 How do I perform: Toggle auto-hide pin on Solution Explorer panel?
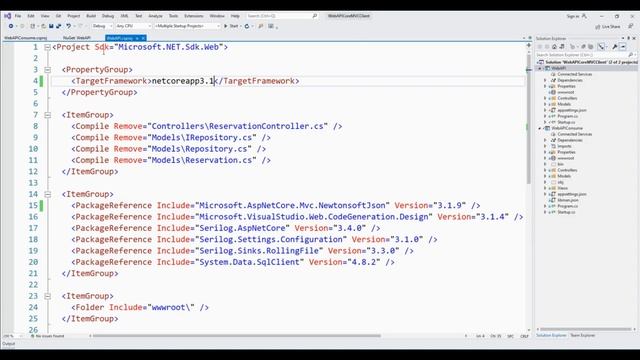point(629,38)
